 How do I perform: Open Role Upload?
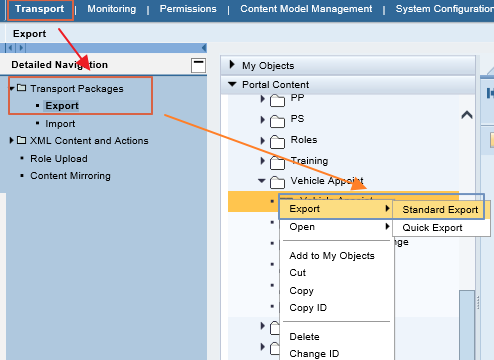(59, 159)
